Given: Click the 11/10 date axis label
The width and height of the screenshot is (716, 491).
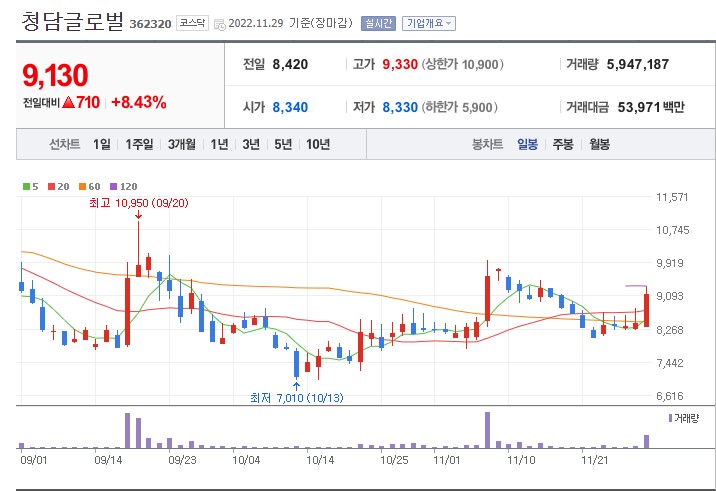Looking at the screenshot, I should pyautogui.click(x=521, y=460).
